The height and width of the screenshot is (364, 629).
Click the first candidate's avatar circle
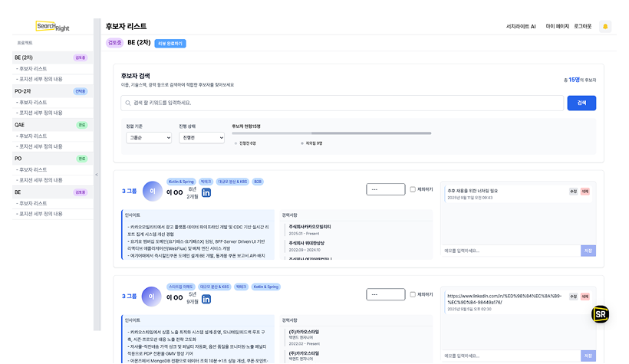(154, 191)
